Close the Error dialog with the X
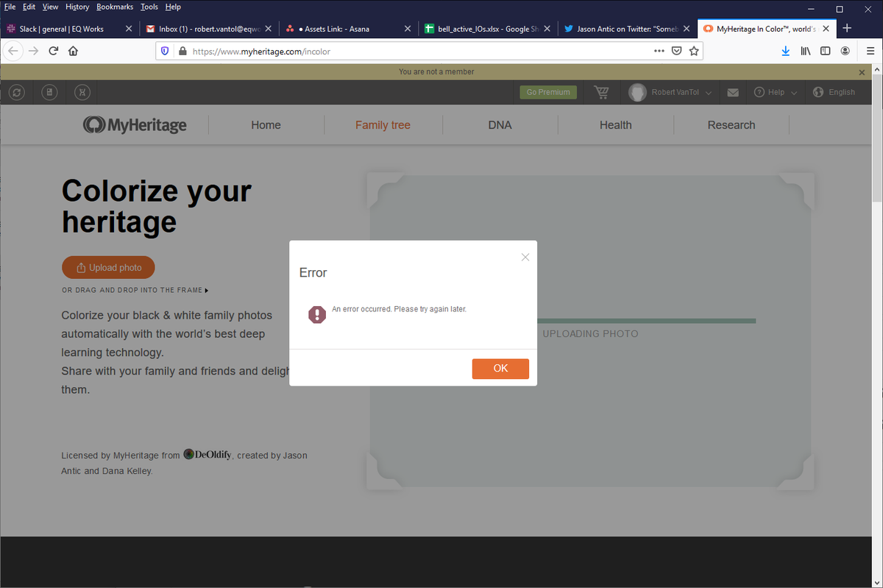The width and height of the screenshot is (883, 588). 525,257
